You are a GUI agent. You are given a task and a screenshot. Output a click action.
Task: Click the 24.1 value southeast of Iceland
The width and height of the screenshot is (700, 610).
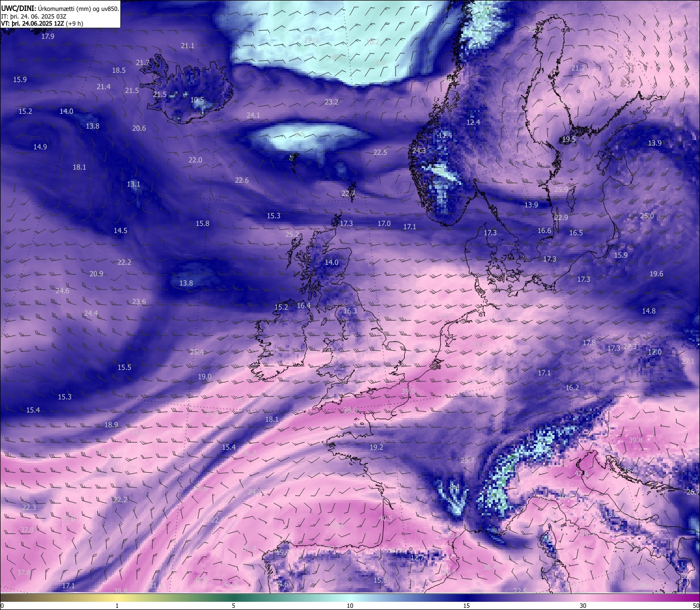(x=253, y=115)
